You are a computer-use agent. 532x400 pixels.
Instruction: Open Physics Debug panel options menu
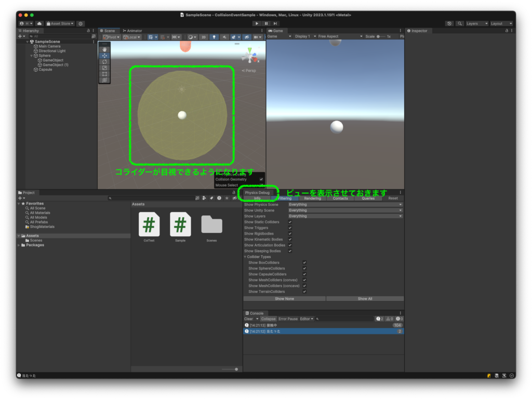click(401, 192)
